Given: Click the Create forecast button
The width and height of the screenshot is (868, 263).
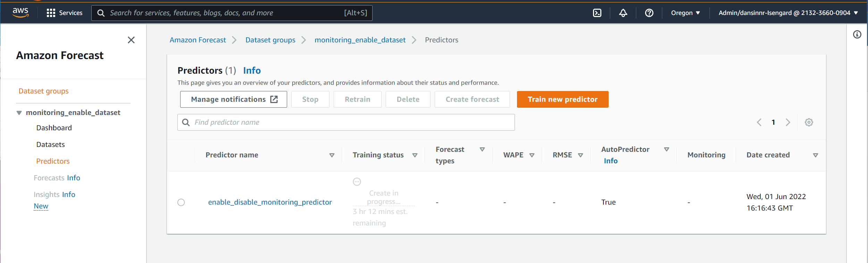Looking at the screenshot, I should (x=472, y=99).
